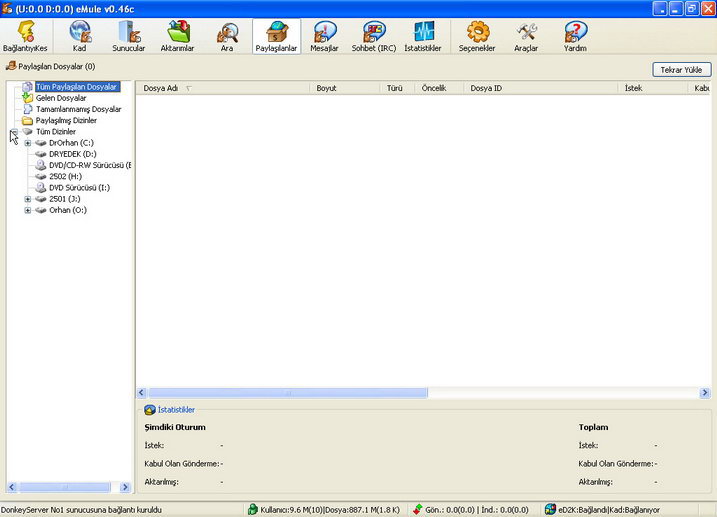Open the Sohbet (IRC) chat toolbar icon
This screenshot has width=717, height=517.
point(374,36)
